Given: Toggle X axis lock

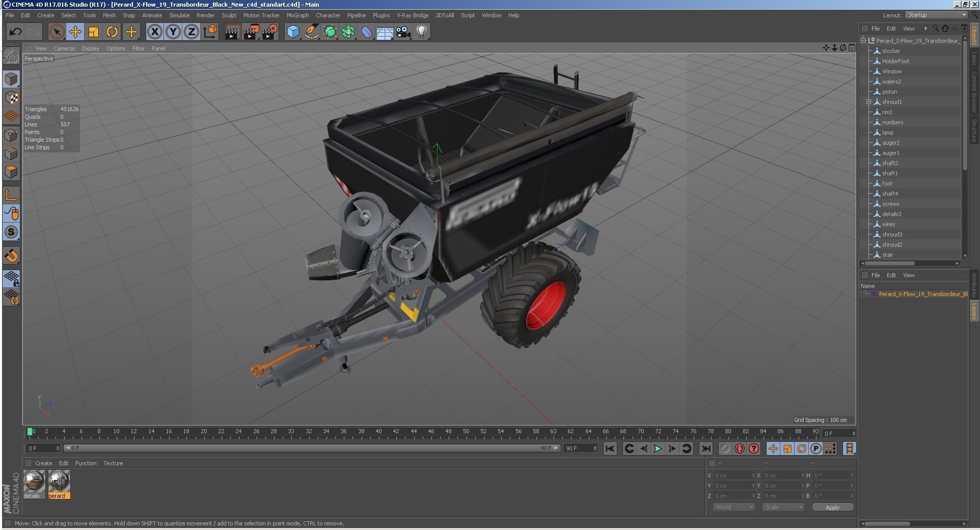Looking at the screenshot, I should point(154,32).
